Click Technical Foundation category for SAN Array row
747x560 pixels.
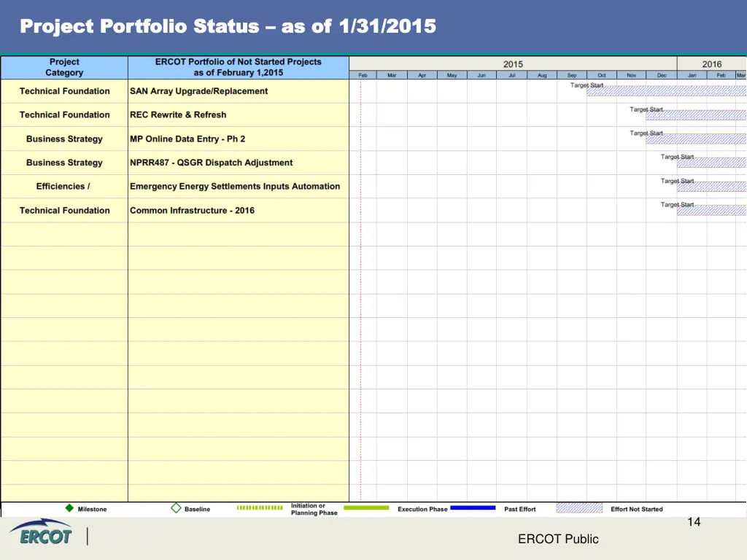coord(64,91)
